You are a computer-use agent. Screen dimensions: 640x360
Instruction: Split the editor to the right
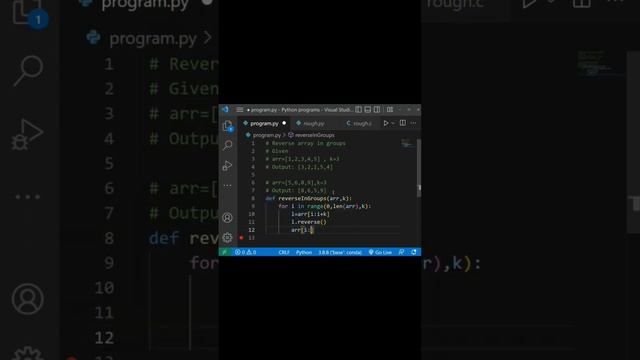tap(403, 123)
